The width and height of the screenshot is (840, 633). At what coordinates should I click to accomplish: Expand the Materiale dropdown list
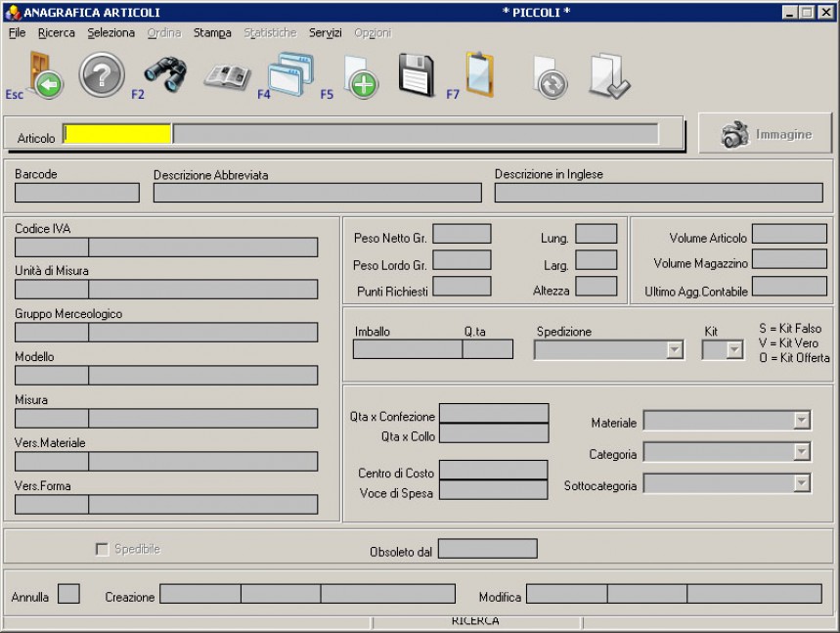801,421
